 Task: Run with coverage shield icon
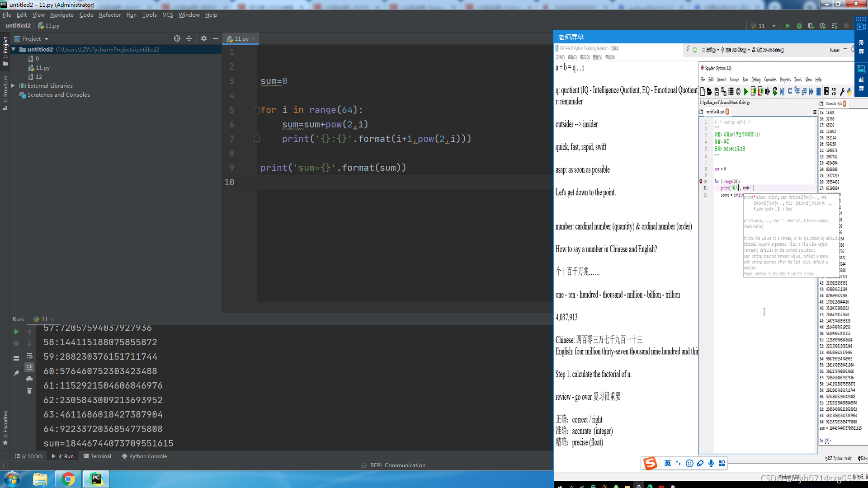[811, 26]
